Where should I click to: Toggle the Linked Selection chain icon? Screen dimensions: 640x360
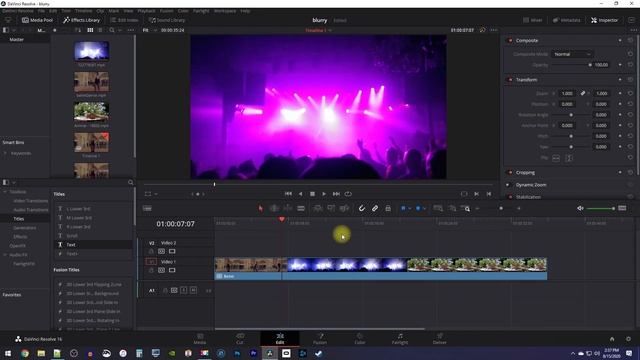point(375,209)
